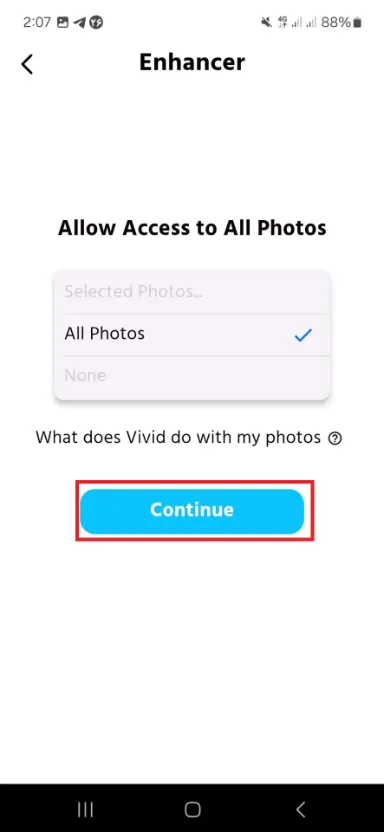Choose the All Photos option
The image size is (384, 832).
pyautogui.click(x=192, y=334)
